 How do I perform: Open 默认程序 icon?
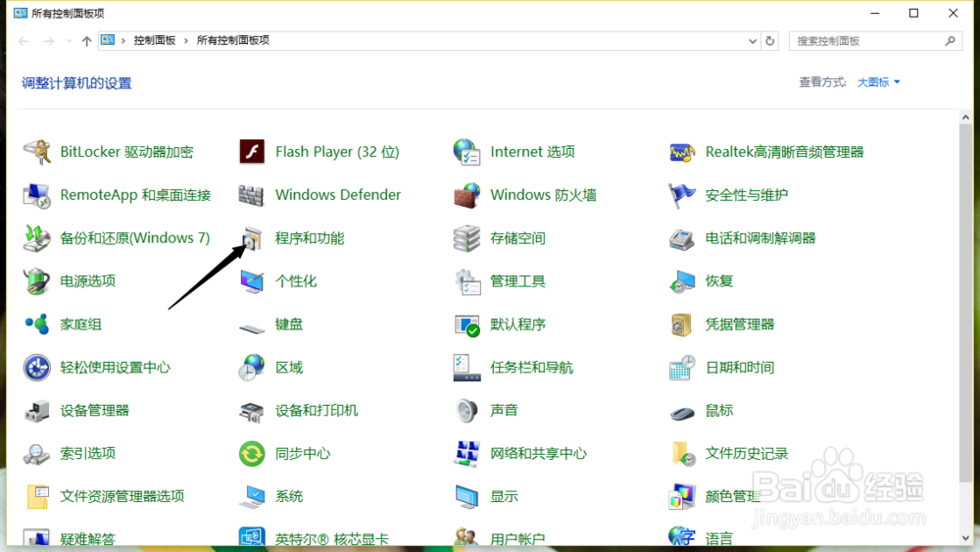466,325
